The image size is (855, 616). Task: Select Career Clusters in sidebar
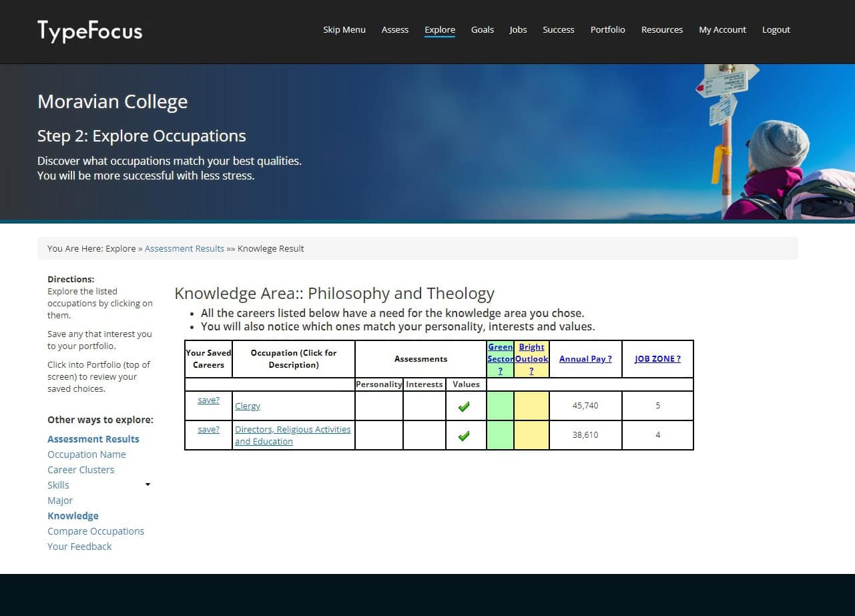81,470
